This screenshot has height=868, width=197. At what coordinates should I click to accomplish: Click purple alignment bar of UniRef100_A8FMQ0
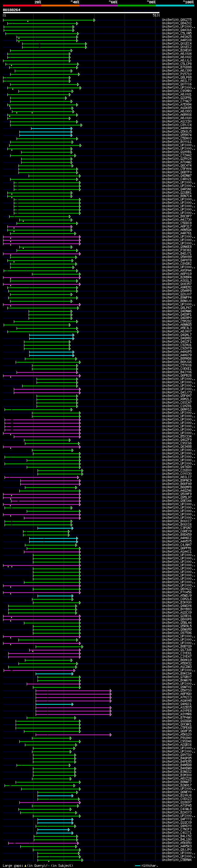pos(74,694)
